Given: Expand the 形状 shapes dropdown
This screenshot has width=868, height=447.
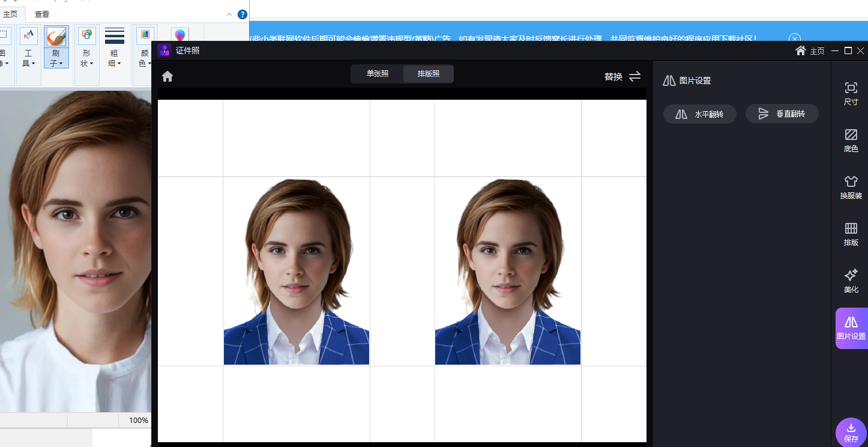Looking at the screenshot, I should (x=86, y=58).
